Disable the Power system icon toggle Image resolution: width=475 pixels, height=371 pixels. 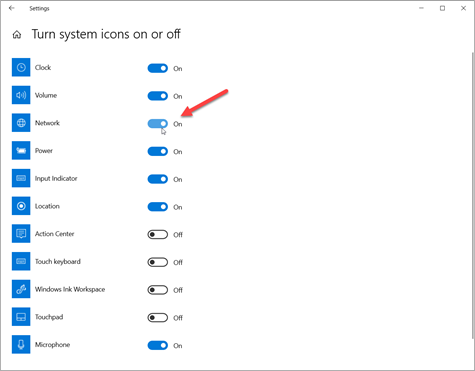[158, 151]
